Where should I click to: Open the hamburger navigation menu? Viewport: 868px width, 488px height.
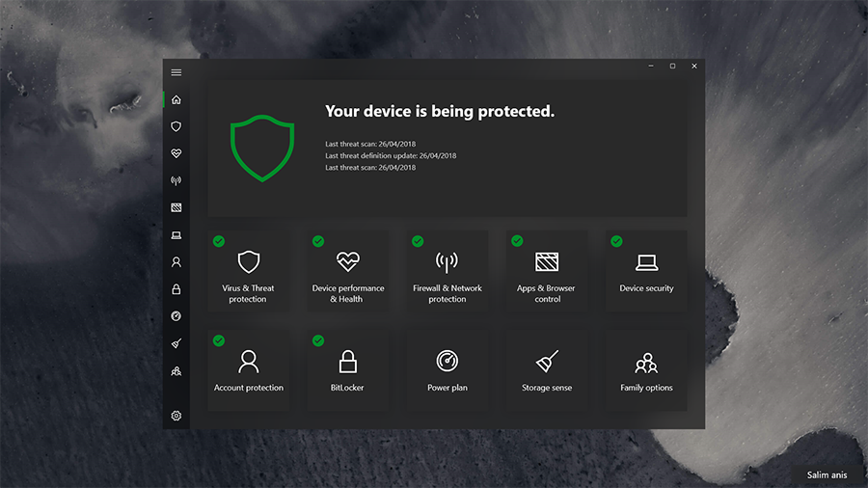pos(176,72)
